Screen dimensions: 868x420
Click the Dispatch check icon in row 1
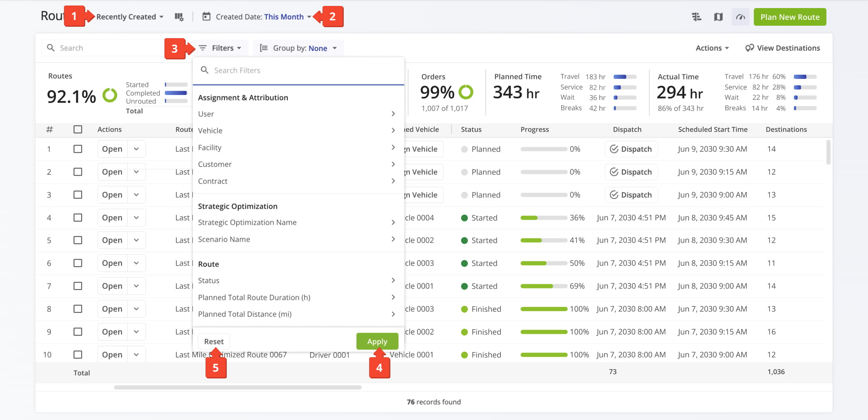(x=614, y=149)
